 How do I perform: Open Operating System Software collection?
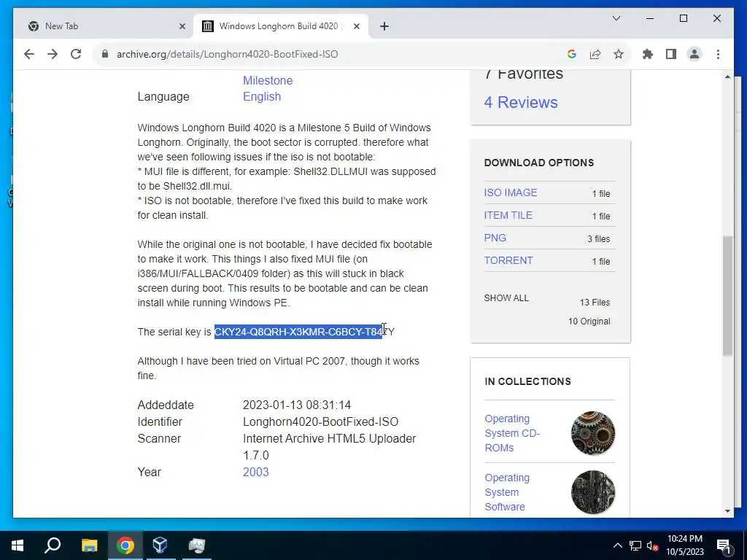pos(507,492)
